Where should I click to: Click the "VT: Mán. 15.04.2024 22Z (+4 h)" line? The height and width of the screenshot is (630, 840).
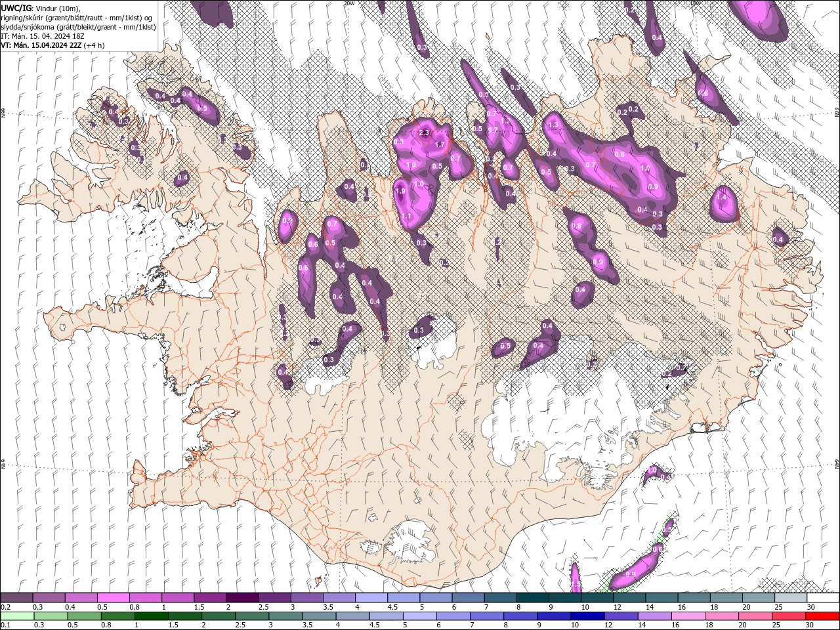click(52, 45)
